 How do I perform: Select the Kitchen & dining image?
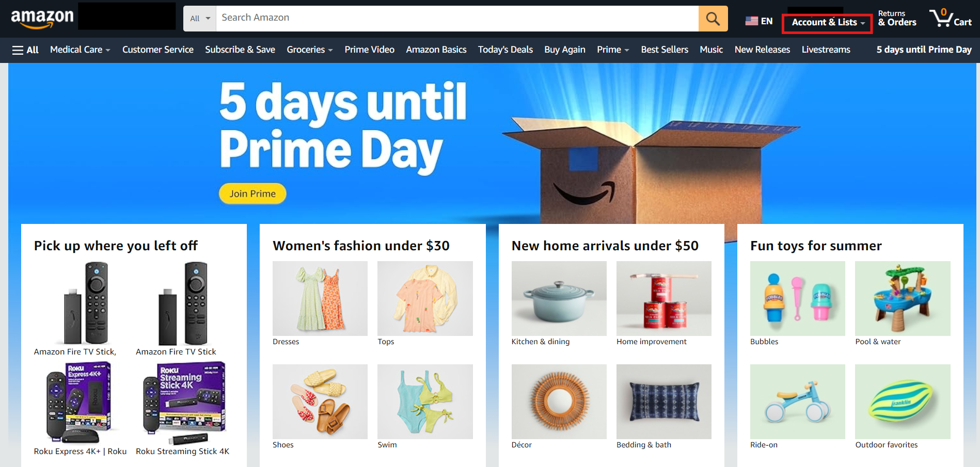pyautogui.click(x=559, y=298)
